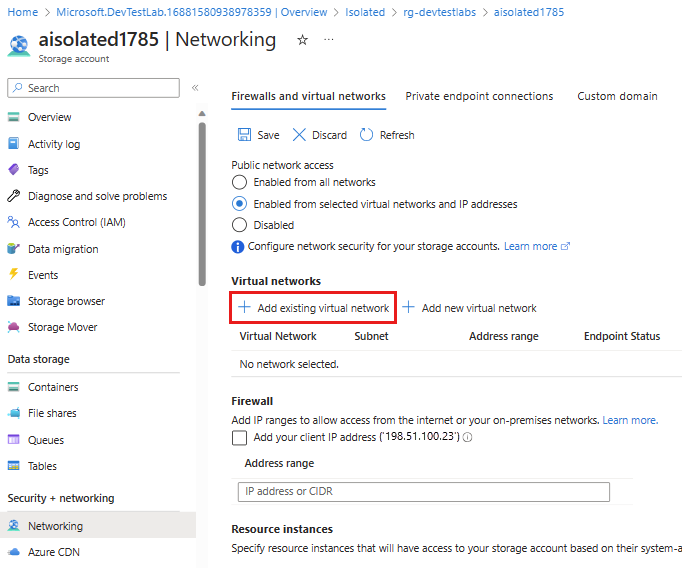682x568 pixels.
Task: Click the sidebar scroll up arrow
Action: point(202,114)
